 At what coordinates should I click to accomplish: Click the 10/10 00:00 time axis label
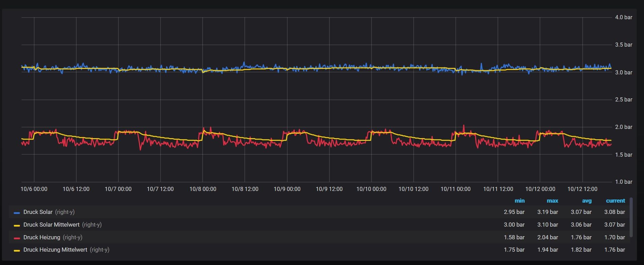click(x=371, y=189)
